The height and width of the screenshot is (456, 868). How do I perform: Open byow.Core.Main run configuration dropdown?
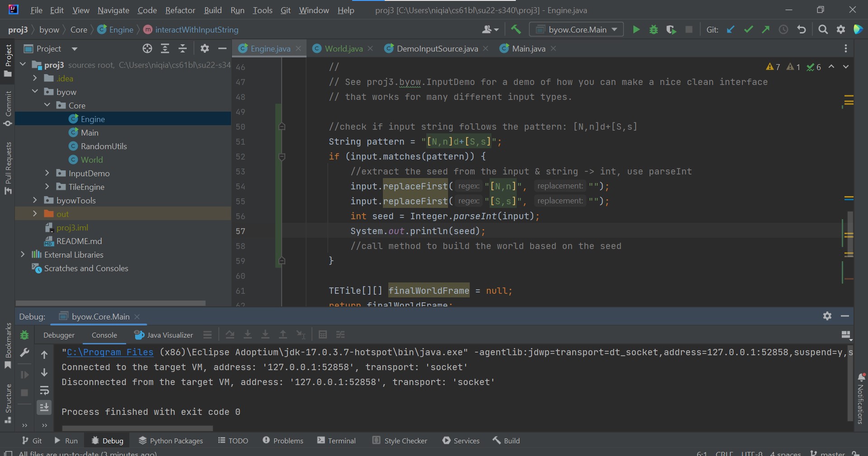[576, 30]
